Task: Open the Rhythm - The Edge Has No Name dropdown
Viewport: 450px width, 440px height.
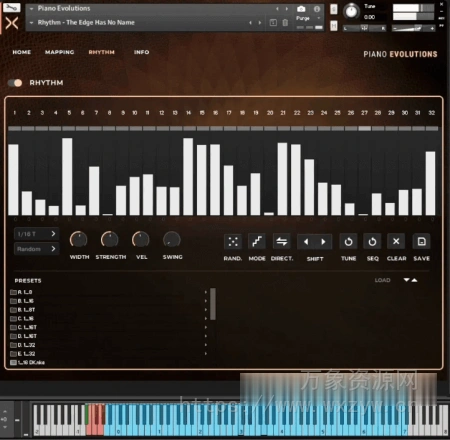Action: pyautogui.click(x=32, y=23)
